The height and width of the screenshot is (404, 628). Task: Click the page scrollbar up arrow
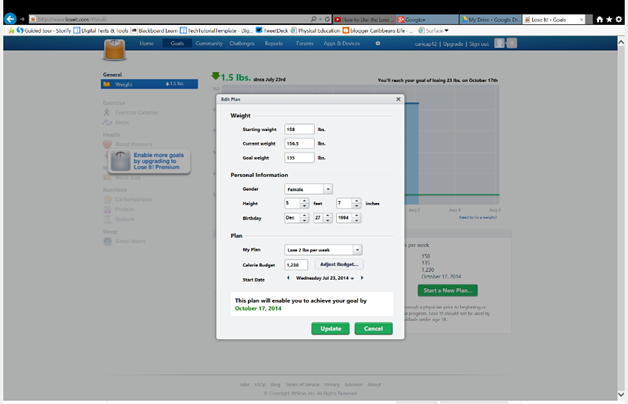click(x=621, y=42)
